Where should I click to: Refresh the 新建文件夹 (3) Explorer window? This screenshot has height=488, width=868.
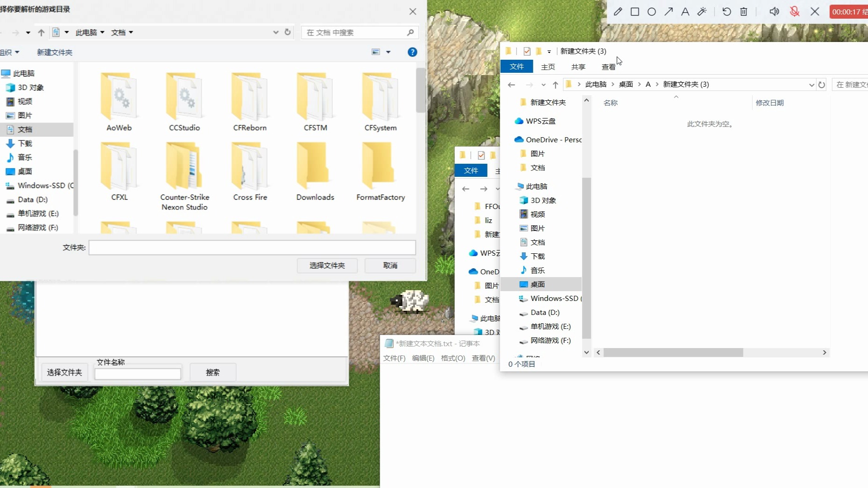tap(822, 84)
